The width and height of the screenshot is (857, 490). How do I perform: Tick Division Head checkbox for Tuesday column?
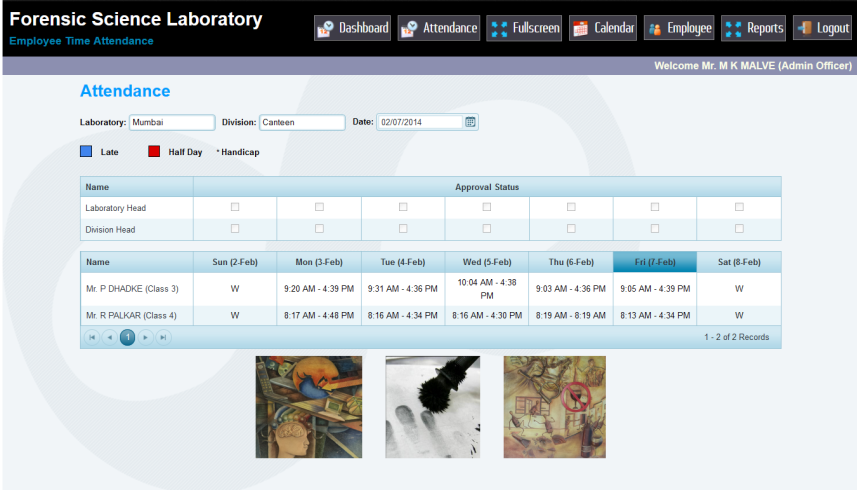[403, 229]
